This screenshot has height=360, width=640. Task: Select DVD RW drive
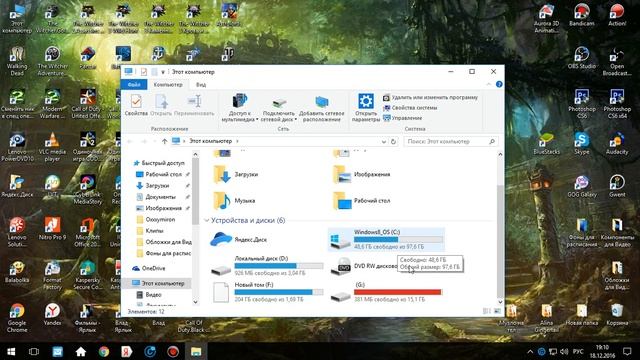click(363, 266)
